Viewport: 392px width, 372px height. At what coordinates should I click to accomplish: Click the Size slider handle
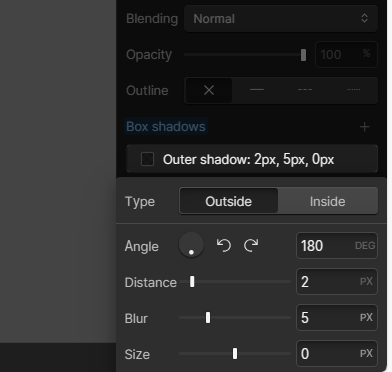235,354
